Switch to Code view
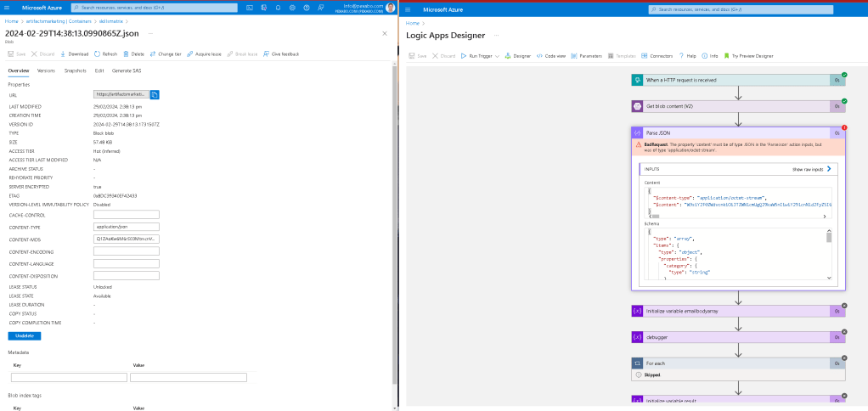 coord(551,56)
